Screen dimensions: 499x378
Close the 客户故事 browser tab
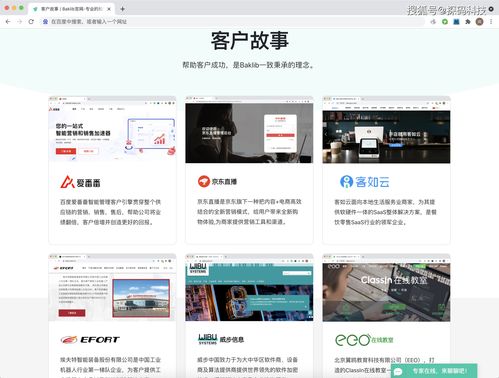pyautogui.click(x=109, y=9)
